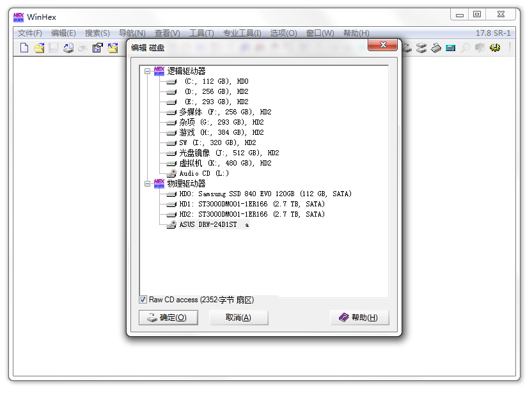
Task: Click the Open RAM chip toolbar icon
Action: pyautogui.click(x=436, y=48)
